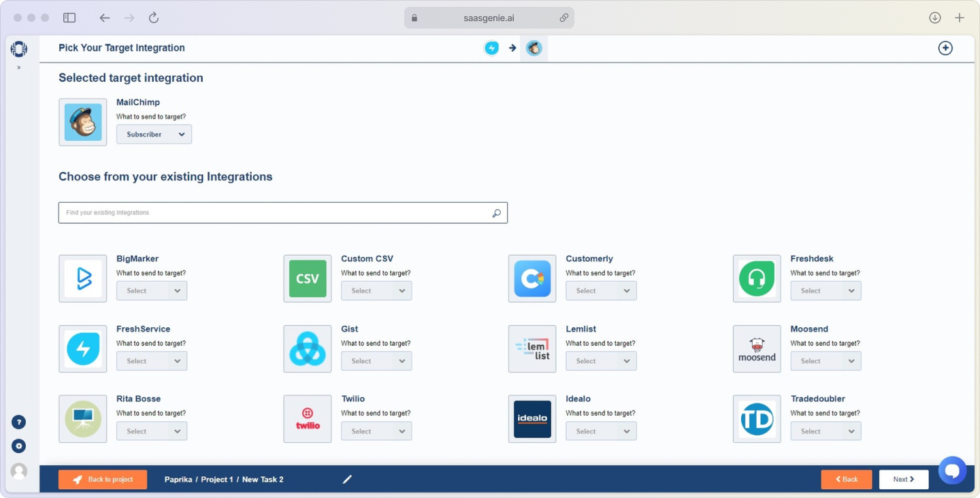Screen dimensions: 980x498
Task: Click the Pick Your Target Integration title
Action: coord(122,48)
